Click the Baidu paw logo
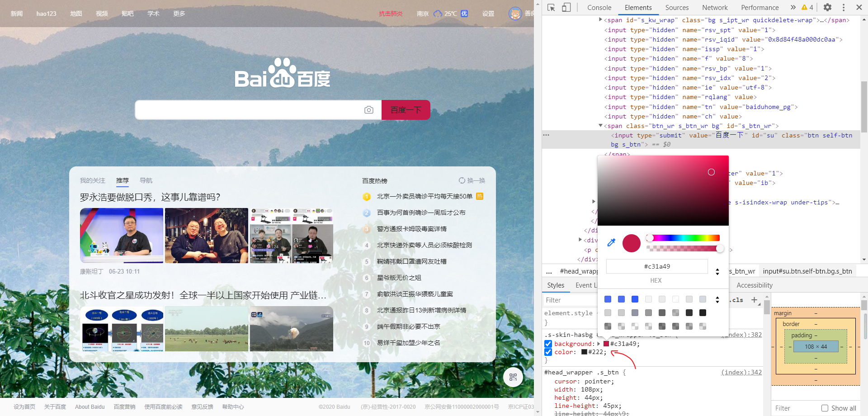The height and width of the screenshot is (416, 868). pos(282,72)
